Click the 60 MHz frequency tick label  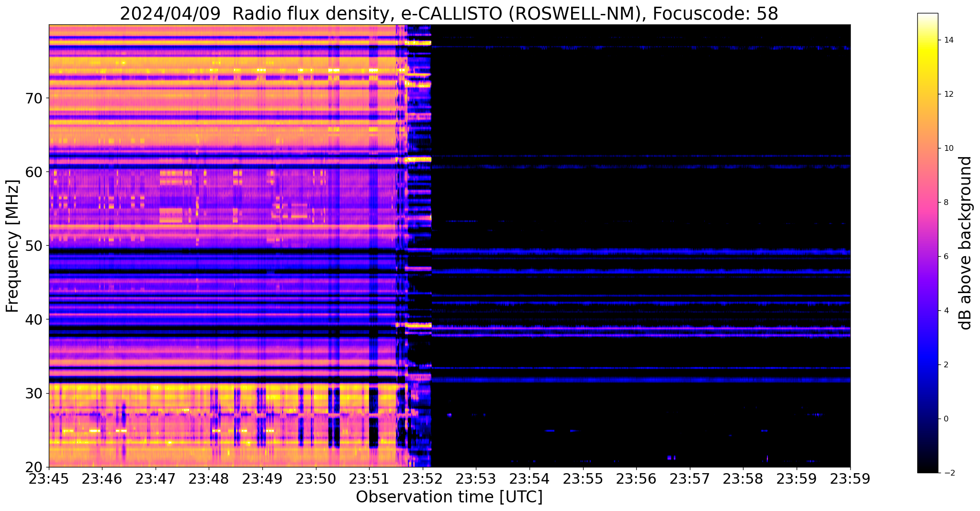point(34,172)
